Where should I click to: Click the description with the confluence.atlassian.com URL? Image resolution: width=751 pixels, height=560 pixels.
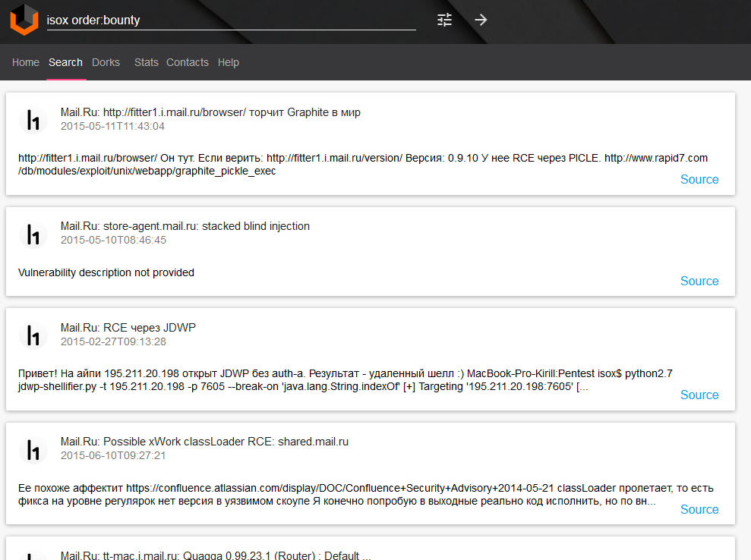(x=366, y=495)
